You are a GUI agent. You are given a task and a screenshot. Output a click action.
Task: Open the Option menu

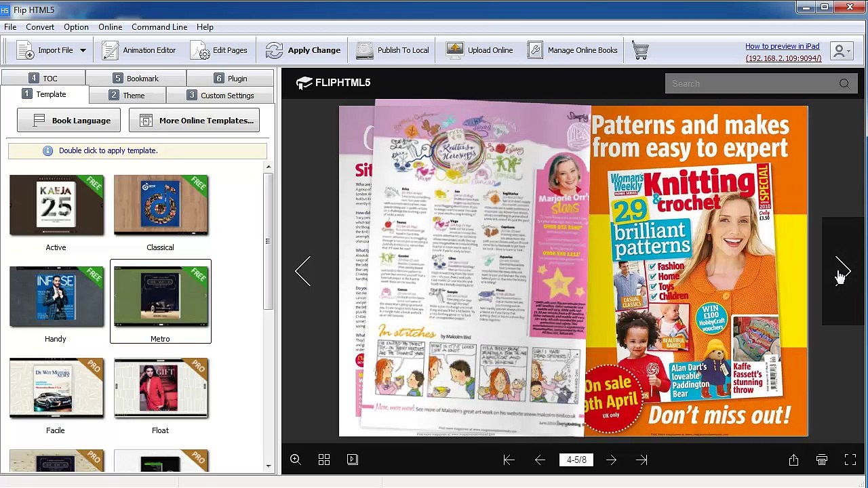tap(76, 27)
